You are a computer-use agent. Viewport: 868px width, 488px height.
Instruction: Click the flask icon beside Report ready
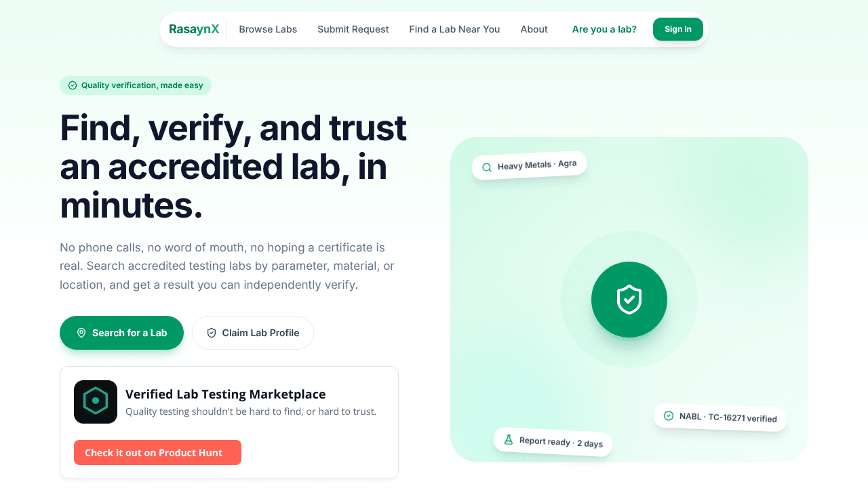coord(508,439)
